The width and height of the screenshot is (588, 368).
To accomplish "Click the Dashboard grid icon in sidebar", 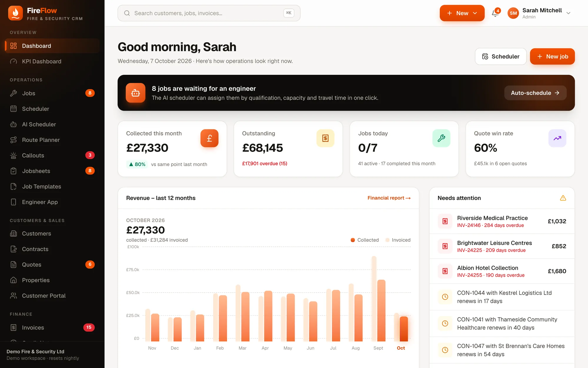I will click(x=14, y=46).
